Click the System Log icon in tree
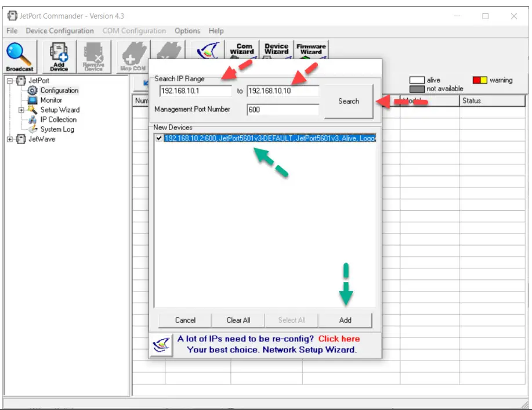Image resolution: width=532 pixels, height=410 pixels. 32,129
